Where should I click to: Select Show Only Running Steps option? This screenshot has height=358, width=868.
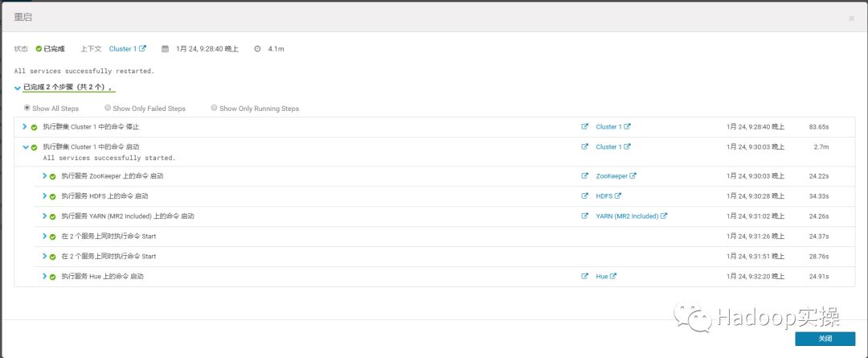[215, 108]
